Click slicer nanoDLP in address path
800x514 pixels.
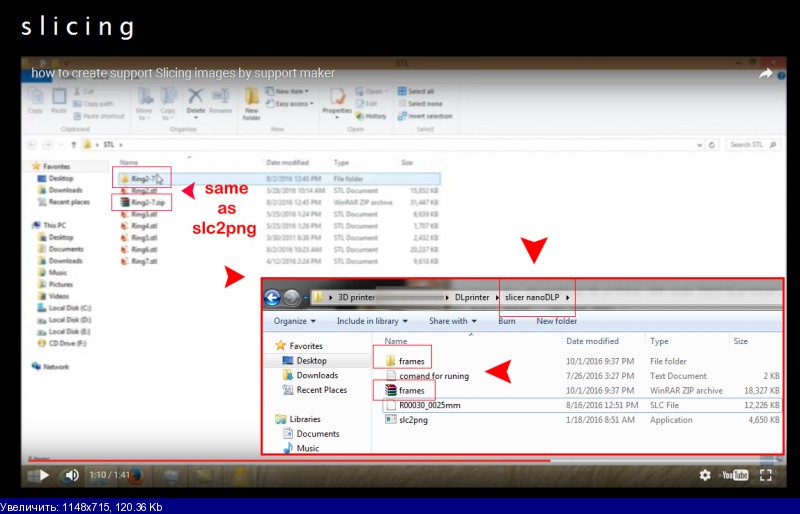(x=537, y=297)
